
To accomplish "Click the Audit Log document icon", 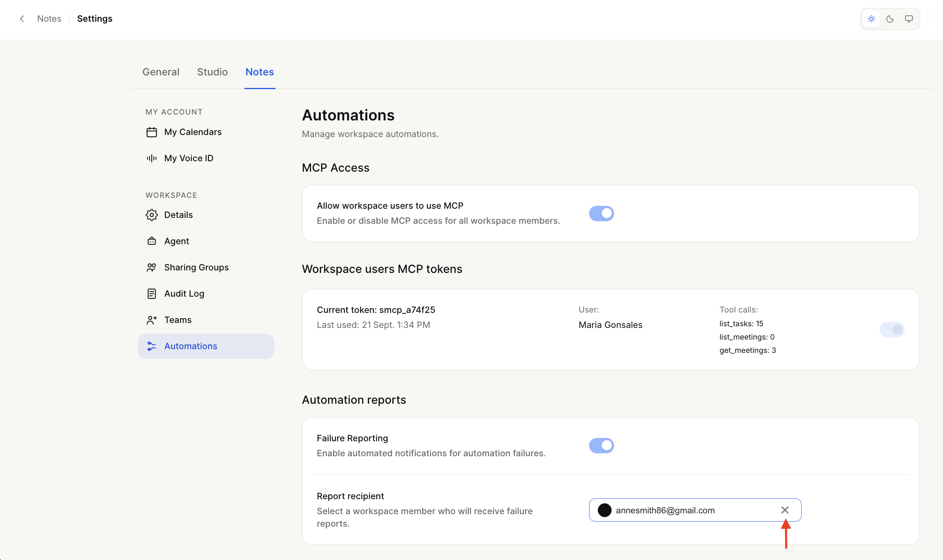I will [152, 294].
